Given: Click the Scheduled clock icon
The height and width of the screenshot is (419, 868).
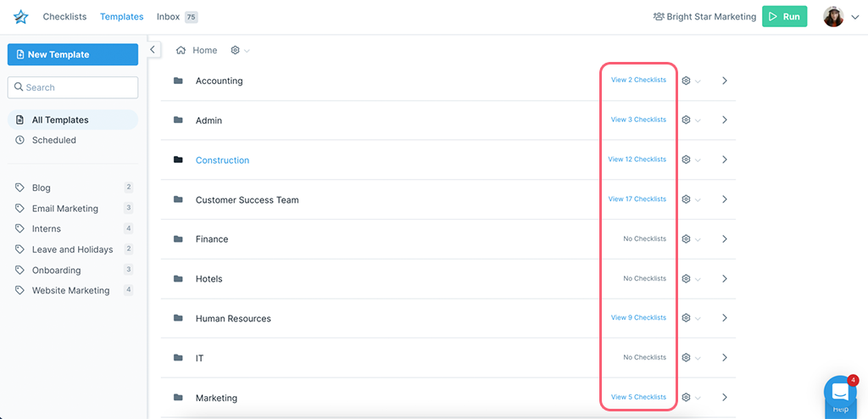Looking at the screenshot, I should [20, 140].
